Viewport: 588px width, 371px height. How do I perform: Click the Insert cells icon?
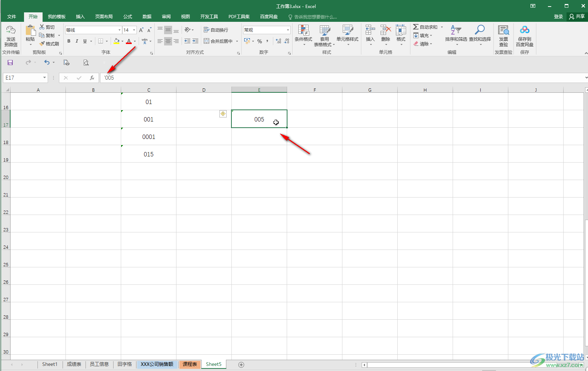(370, 30)
